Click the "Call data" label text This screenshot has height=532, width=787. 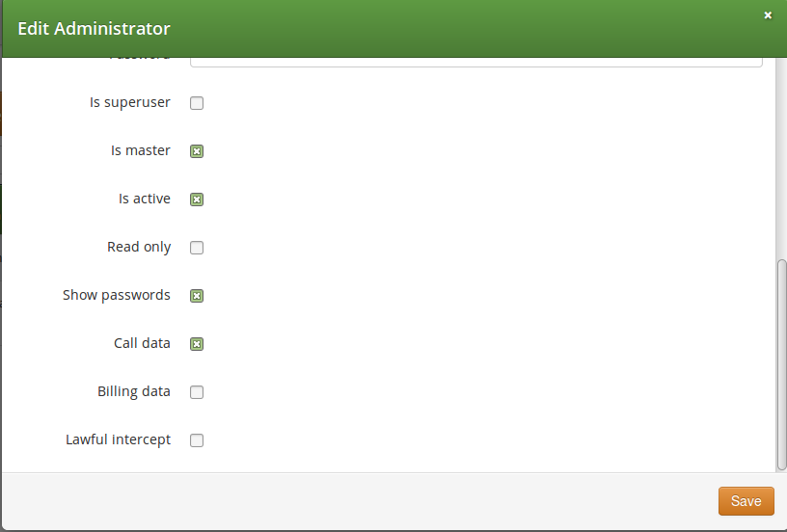point(142,343)
